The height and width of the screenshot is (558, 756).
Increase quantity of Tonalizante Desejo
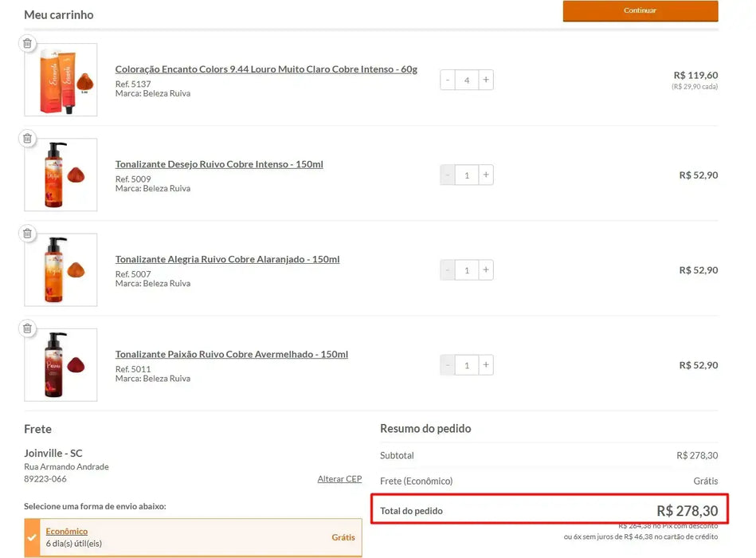pos(486,175)
